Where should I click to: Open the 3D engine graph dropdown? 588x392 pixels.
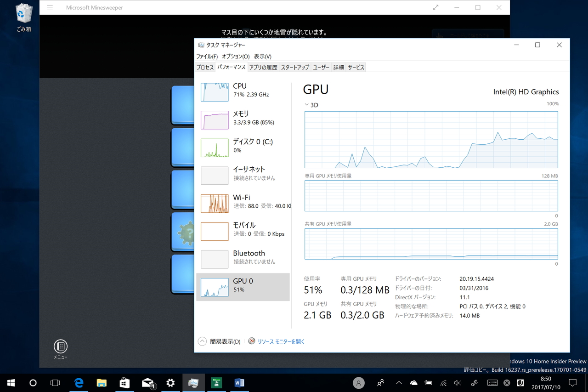point(311,105)
